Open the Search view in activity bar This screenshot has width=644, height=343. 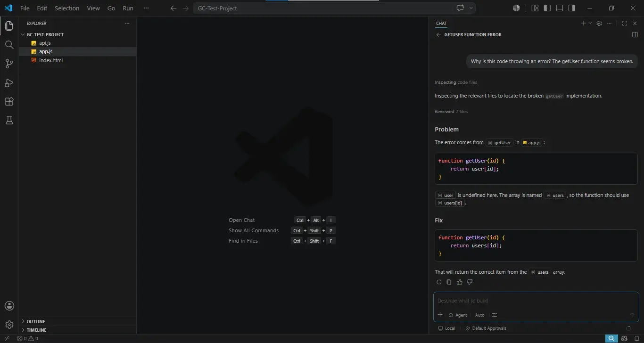click(9, 45)
